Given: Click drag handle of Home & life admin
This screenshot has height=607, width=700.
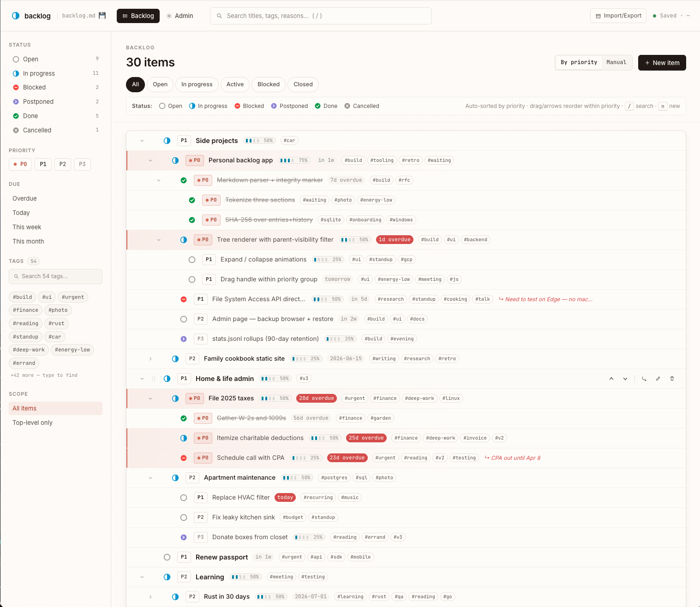Looking at the screenshot, I should click(154, 379).
